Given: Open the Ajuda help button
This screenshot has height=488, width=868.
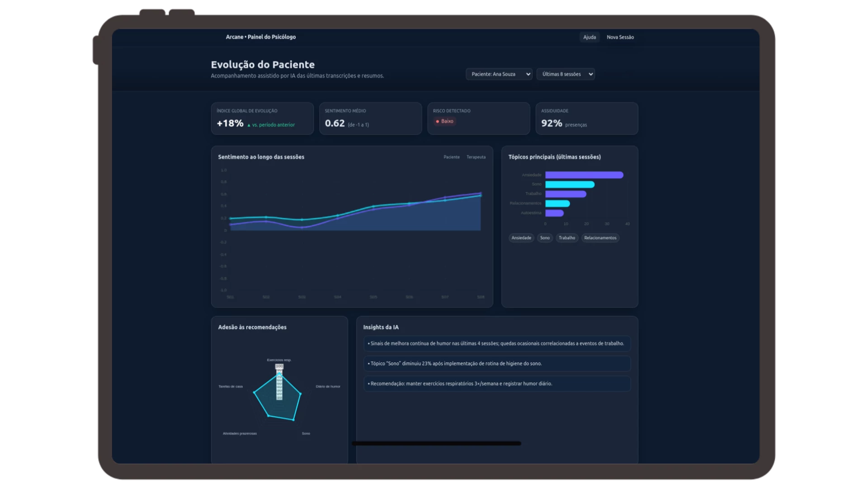Looking at the screenshot, I should [x=589, y=37].
